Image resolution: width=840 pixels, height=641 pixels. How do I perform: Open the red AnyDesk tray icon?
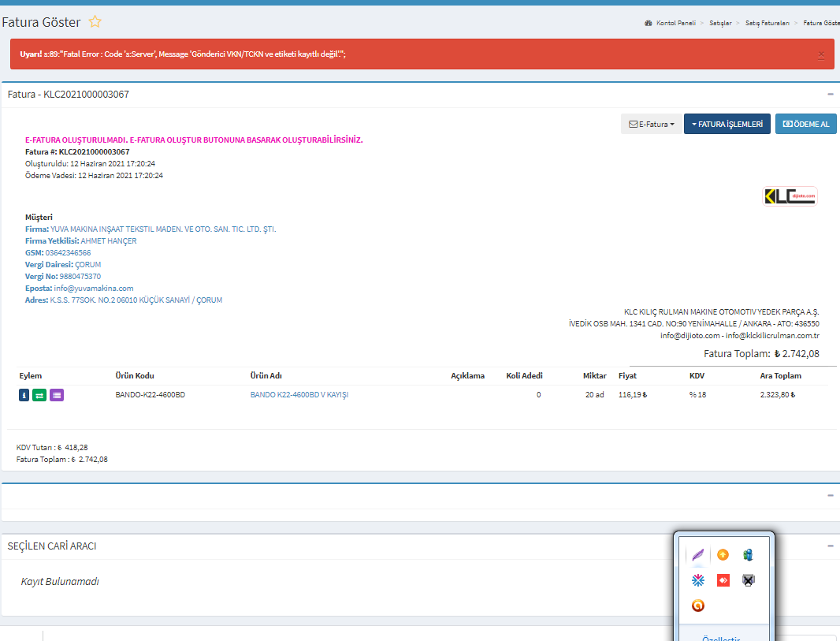723,580
